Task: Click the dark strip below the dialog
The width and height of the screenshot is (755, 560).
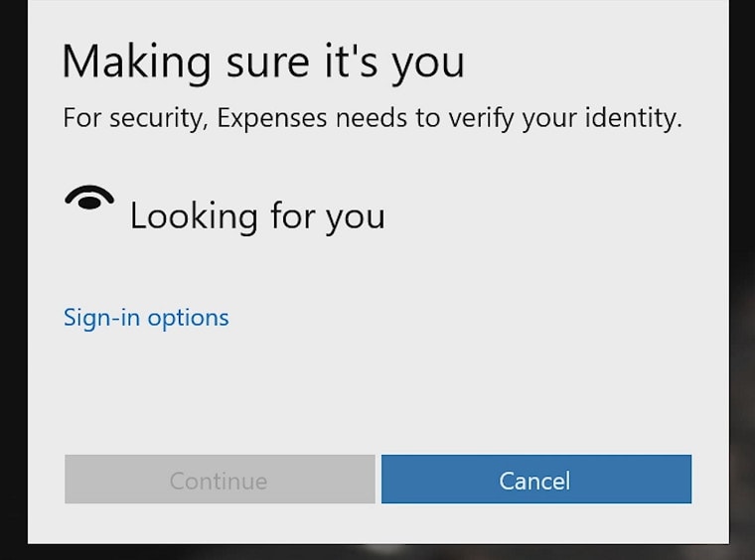Action: point(377,552)
